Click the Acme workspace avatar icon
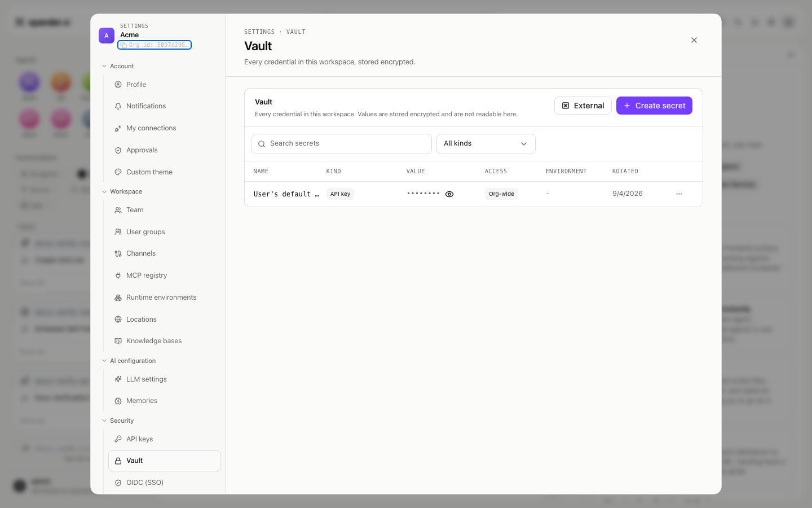The height and width of the screenshot is (508, 812). point(107,36)
